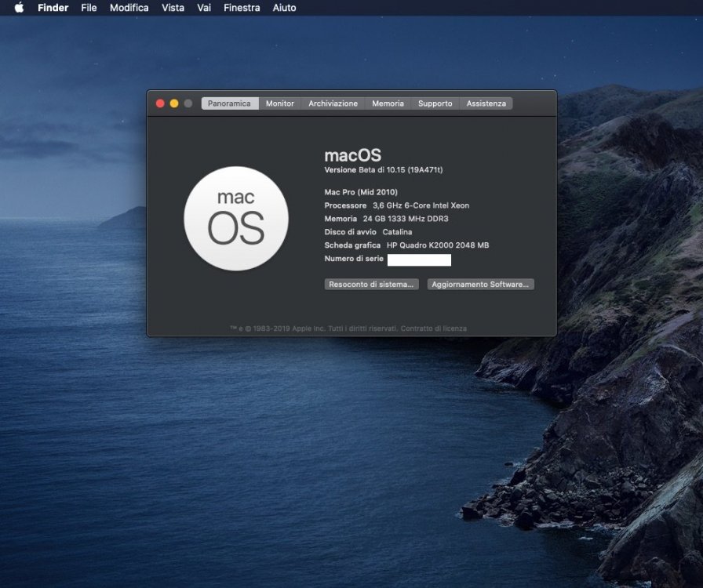The height and width of the screenshot is (588, 703).
Task: Click the 'Disco di avvio' label
Action: [x=350, y=232]
